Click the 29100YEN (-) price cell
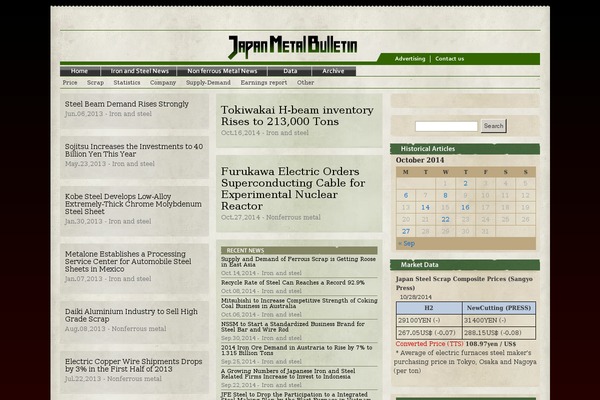This screenshot has height=400, width=600. click(429, 320)
